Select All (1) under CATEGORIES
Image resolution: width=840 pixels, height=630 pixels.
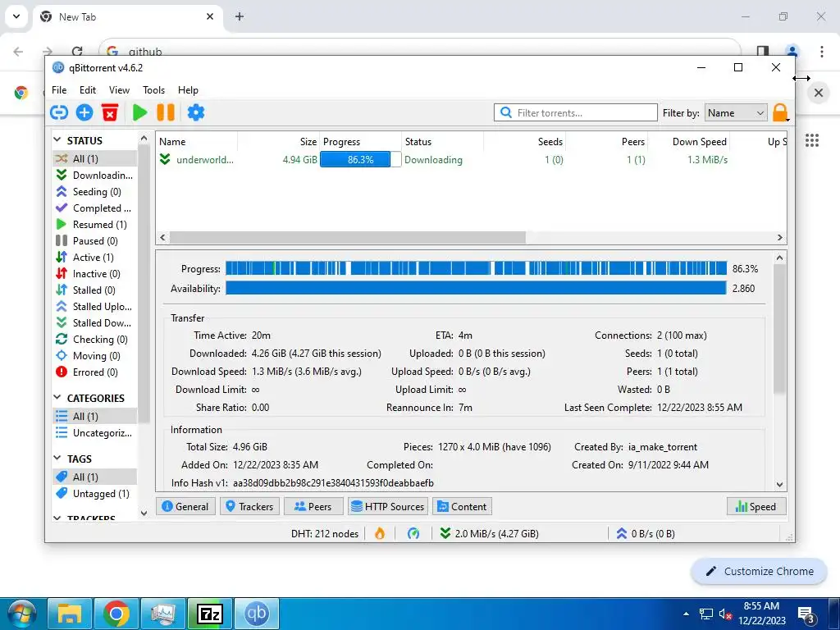(94, 416)
